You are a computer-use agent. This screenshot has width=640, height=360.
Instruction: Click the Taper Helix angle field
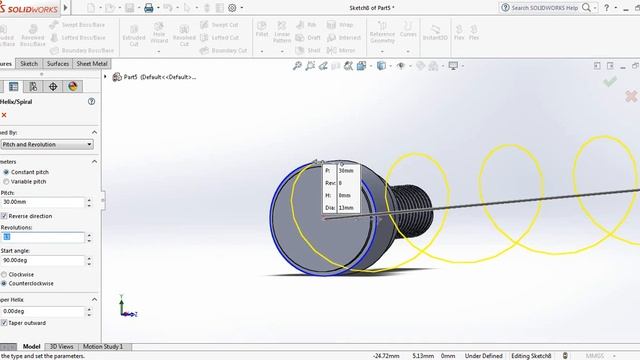(x=42, y=311)
